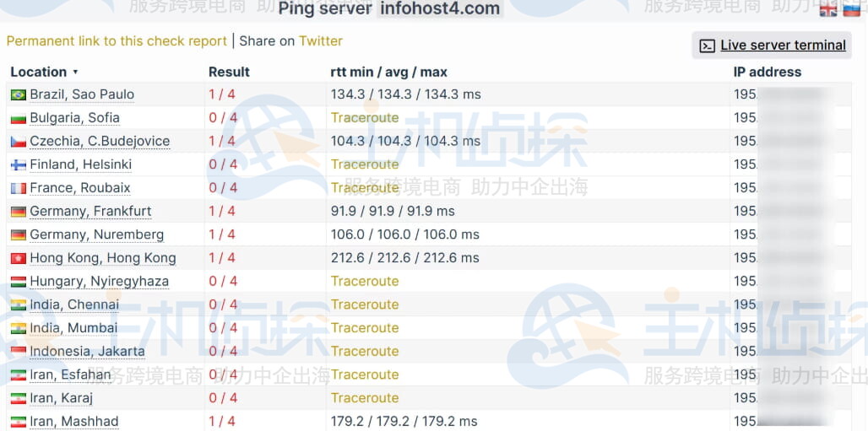
Task: Open Permanent link to this check report
Action: [117, 41]
